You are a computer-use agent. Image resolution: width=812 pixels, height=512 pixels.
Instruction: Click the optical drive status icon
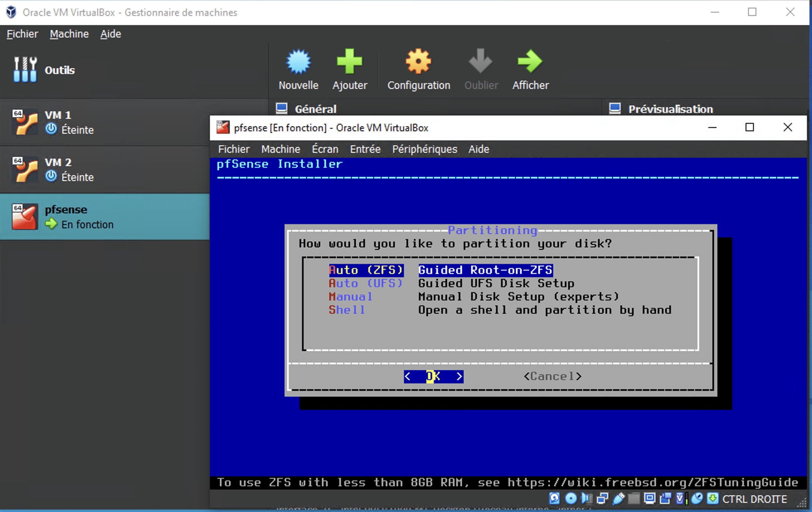570,499
